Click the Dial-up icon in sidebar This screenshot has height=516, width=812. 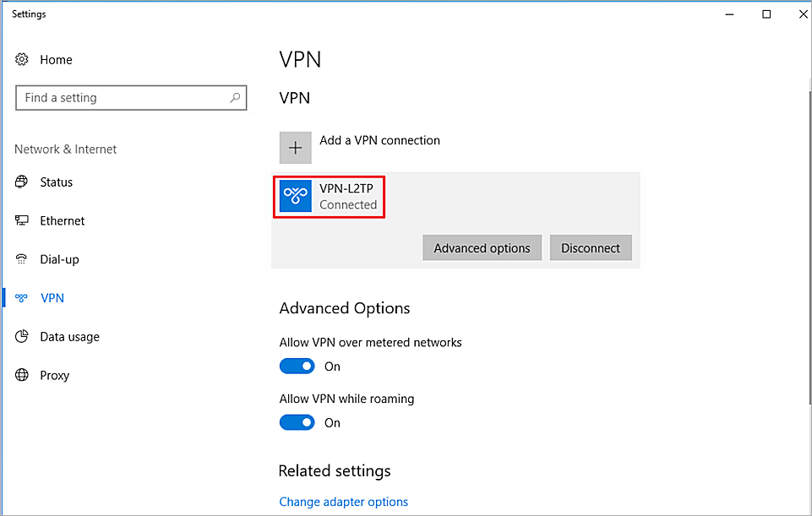coord(22,260)
